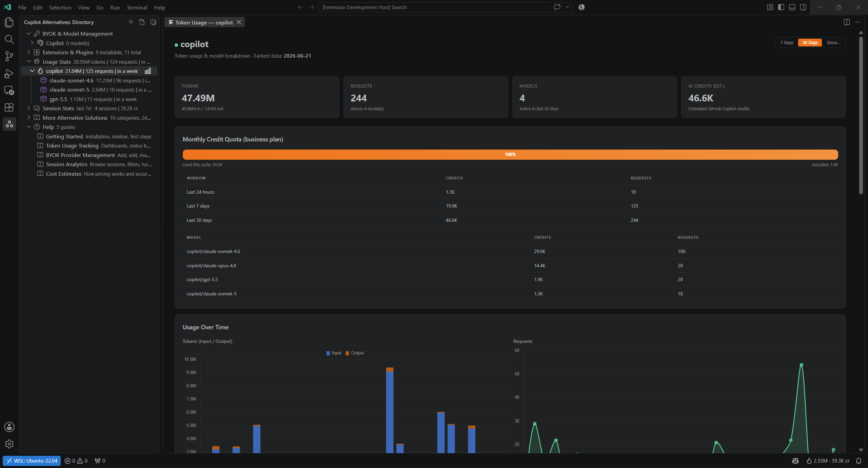This screenshot has width=868, height=468.
Task: Click the dashboard vertical scrollbar thumb
Action: pyautogui.click(x=861, y=115)
